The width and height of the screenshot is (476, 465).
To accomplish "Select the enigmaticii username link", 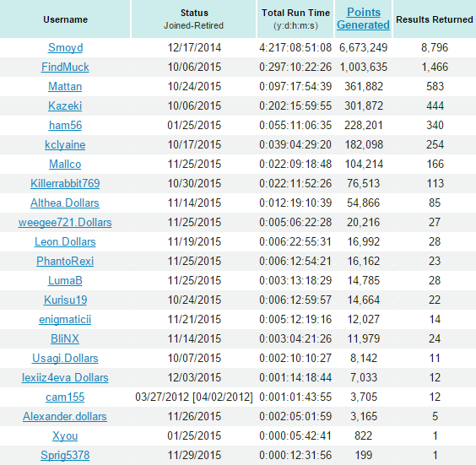I will pos(65,320).
